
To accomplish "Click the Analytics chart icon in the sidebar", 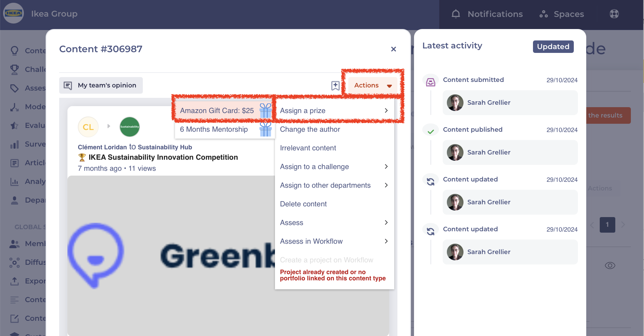I will coord(15,181).
